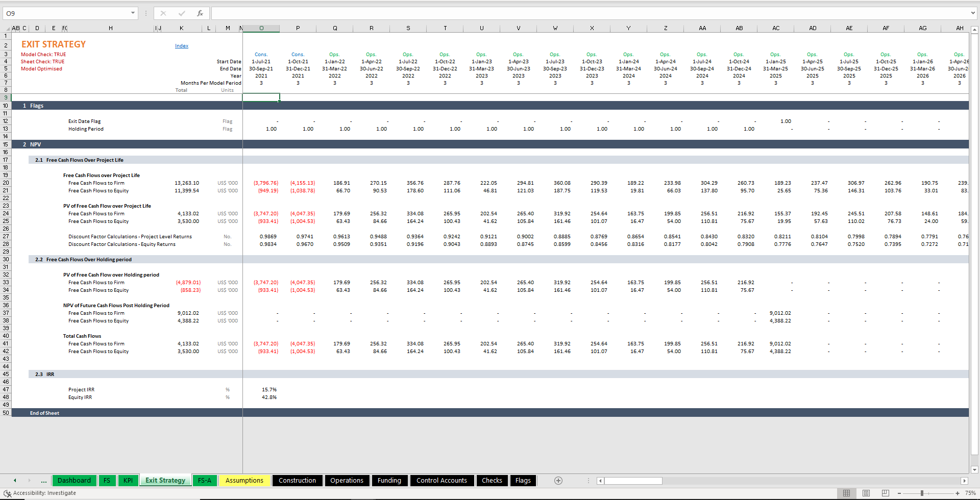
Task: Open the Name Box dropdown arrow
Action: pos(133,13)
